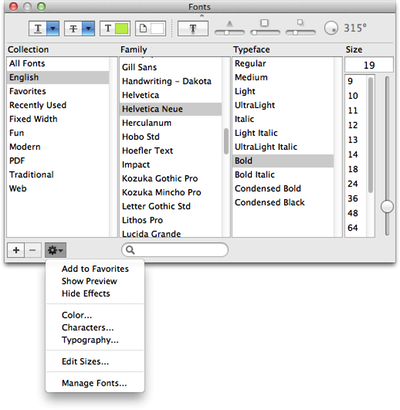The image size is (400, 410).
Task: Select Kozuka Mincho Pro font family
Action: coord(171,192)
